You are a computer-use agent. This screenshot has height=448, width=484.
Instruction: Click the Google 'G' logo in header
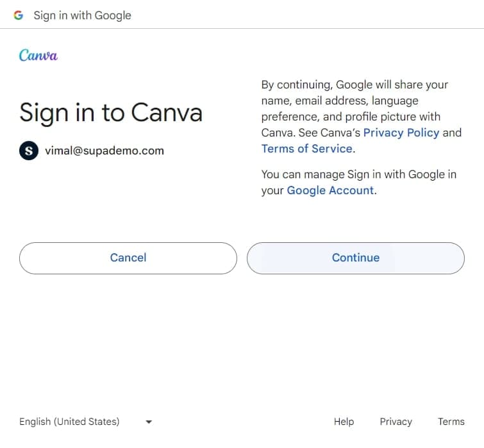point(18,15)
